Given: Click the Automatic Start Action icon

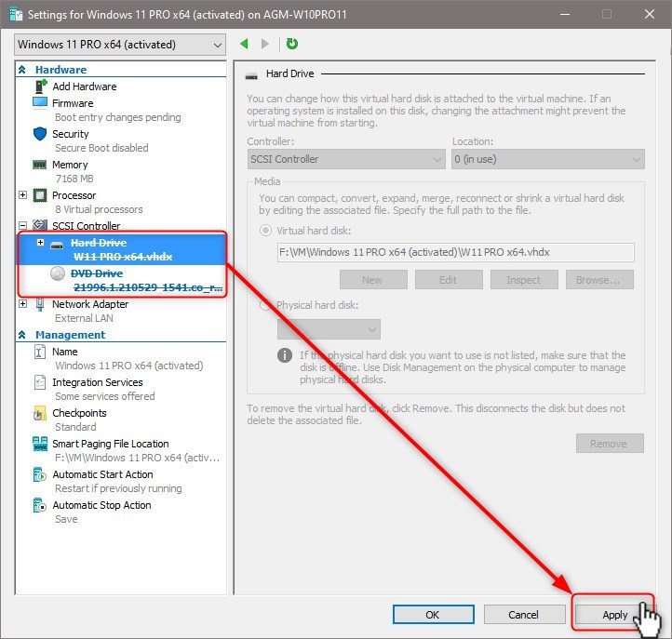Looking at the screenshot, I should point(39,474).
